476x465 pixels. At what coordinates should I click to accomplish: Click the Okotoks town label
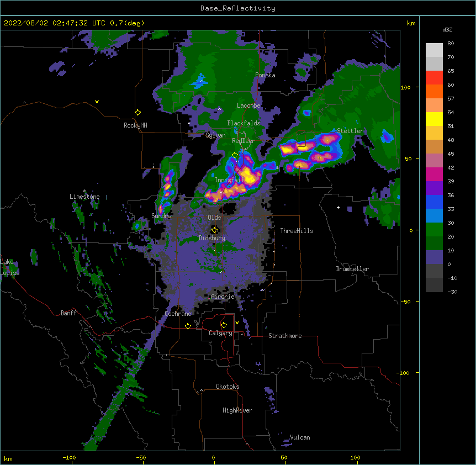(228, 387)
